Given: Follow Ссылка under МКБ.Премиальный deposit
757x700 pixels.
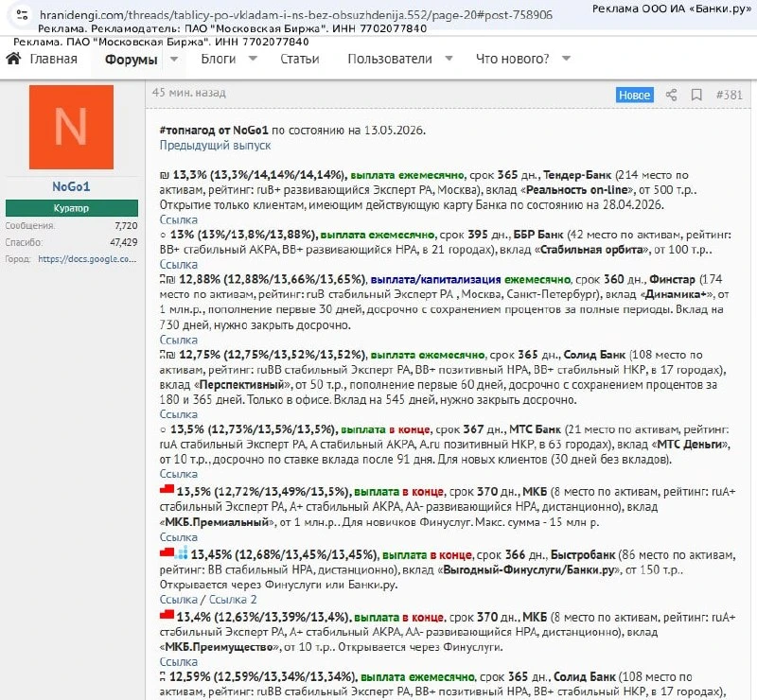Looking at the screenshot, I should tap(179, 537).
